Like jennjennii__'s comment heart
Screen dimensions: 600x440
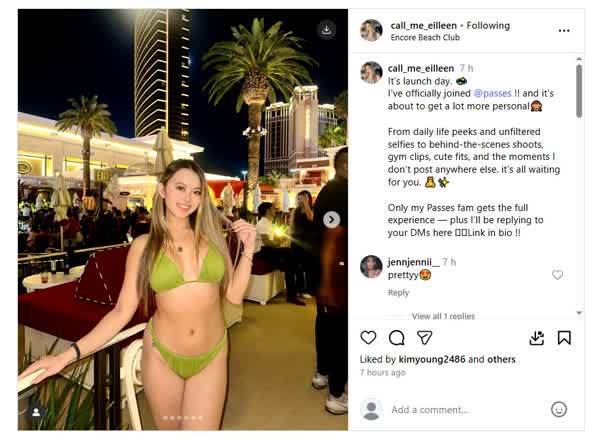pyautogui.click(x=557, y=274)
